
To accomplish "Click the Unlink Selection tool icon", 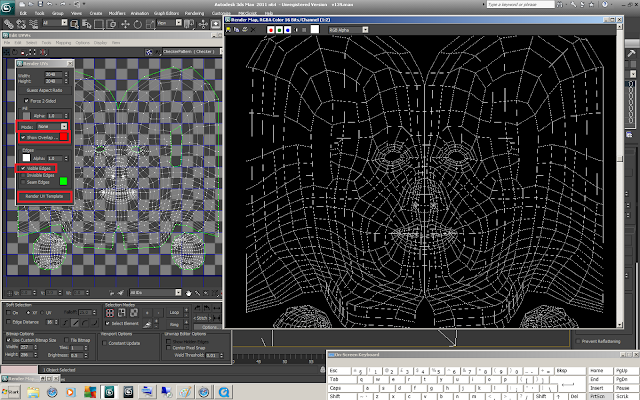I will [21, 24].
